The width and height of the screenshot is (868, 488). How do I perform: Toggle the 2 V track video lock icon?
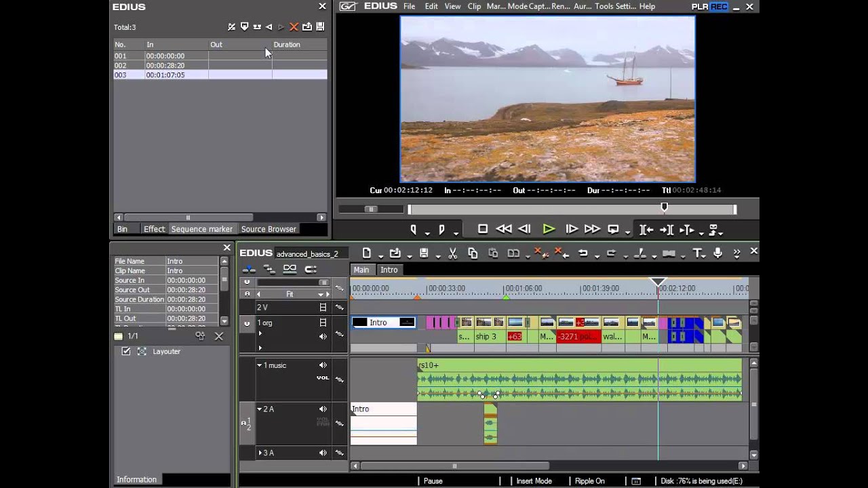pos(323,308)
